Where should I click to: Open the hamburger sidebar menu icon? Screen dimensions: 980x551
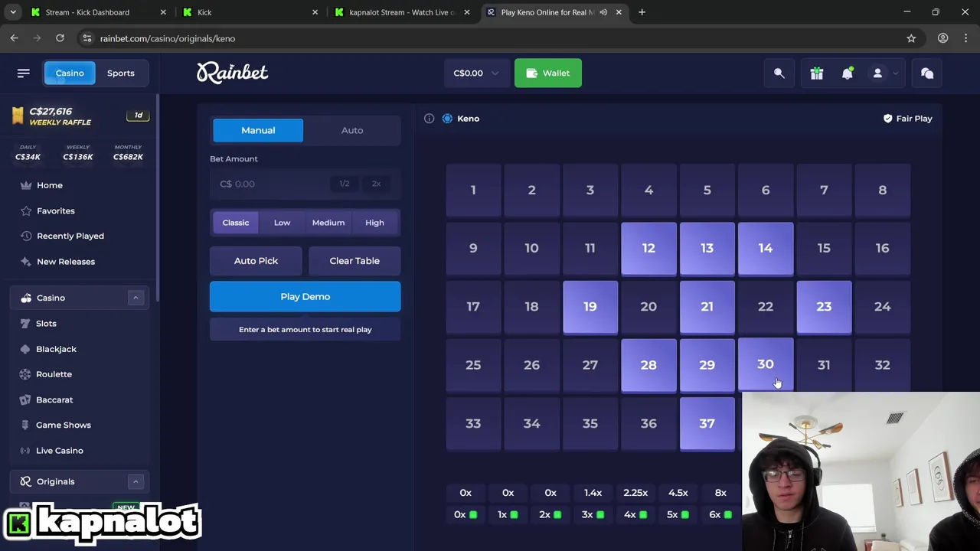pos(24,73)
